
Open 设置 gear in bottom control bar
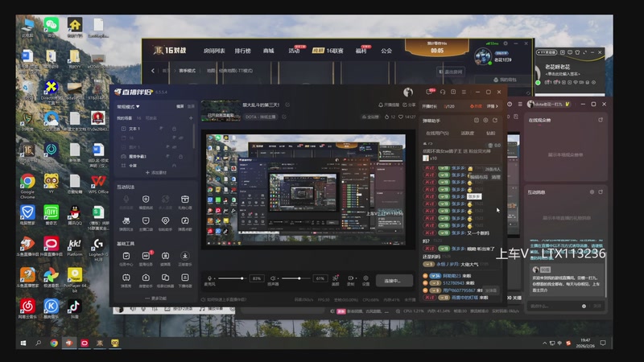click(x=365, y=280)
